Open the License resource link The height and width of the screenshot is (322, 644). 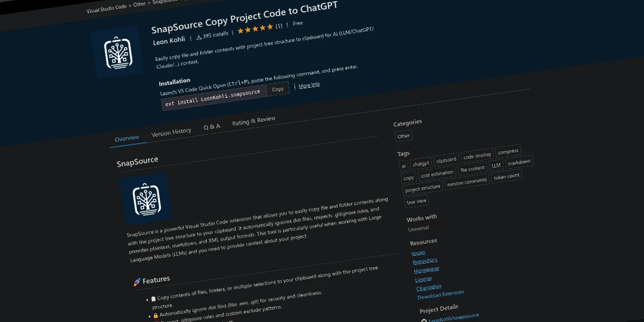(x=423, y=279)
